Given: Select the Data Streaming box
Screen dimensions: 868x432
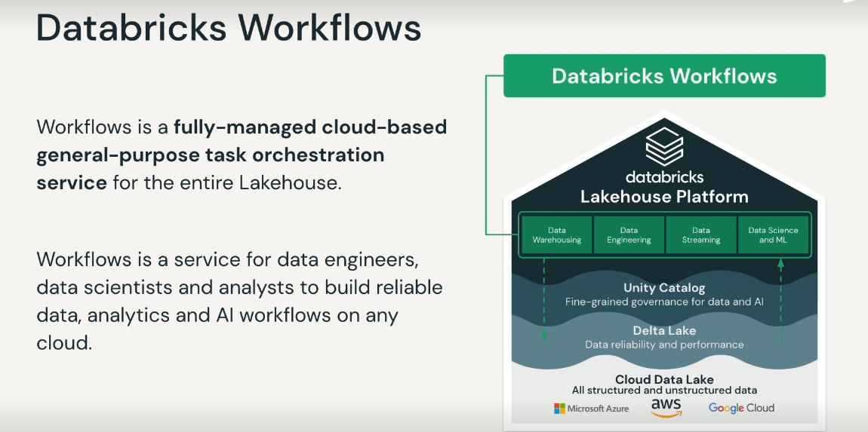Looking at the screenshot, I should [701, 235].
